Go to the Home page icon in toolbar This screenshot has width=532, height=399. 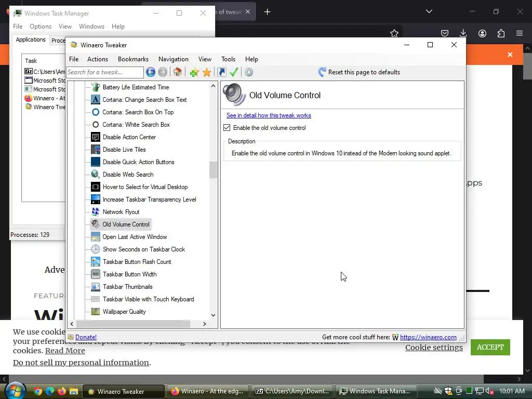[178, 72]
